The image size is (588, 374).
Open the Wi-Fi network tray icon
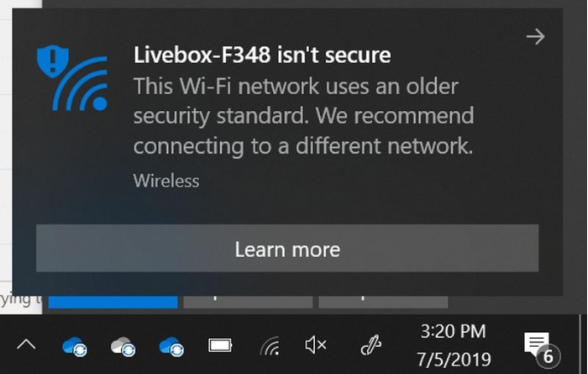point(270,345)
